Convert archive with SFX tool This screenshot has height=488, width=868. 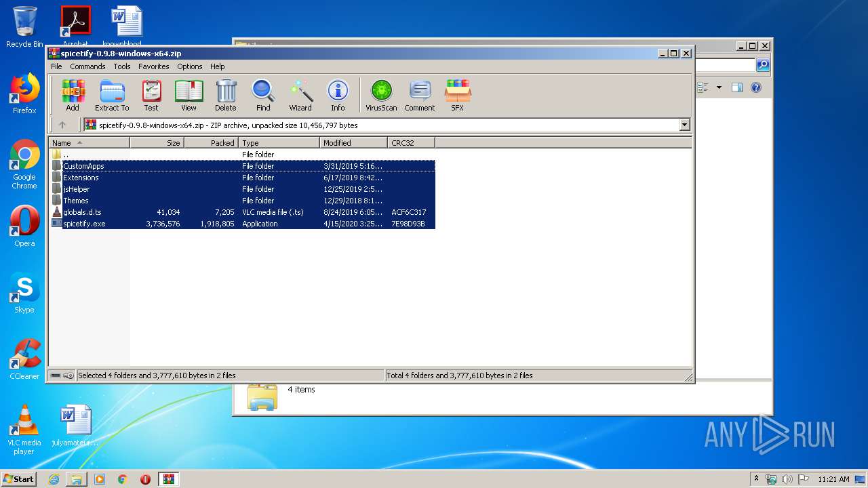coord(458,96)
